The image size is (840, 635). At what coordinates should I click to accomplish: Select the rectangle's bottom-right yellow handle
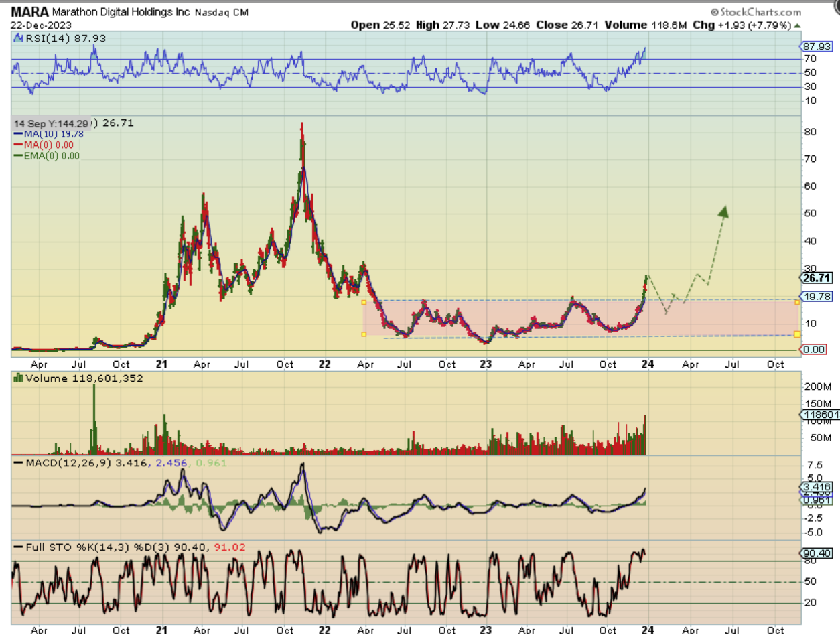point(797,334)
